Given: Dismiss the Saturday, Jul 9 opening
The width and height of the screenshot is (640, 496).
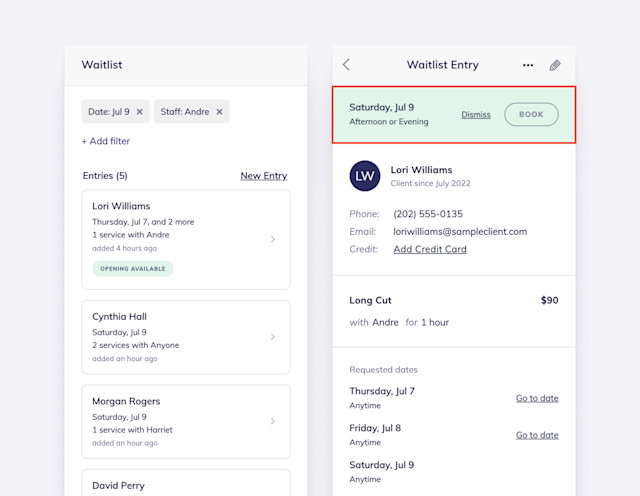Looking at the screenshot, I should 476,115.
